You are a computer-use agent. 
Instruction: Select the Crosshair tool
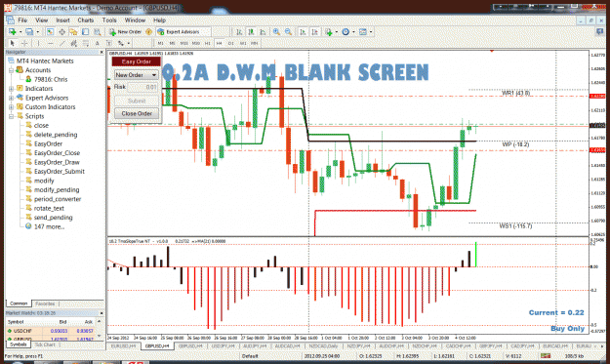coord(24,43)
